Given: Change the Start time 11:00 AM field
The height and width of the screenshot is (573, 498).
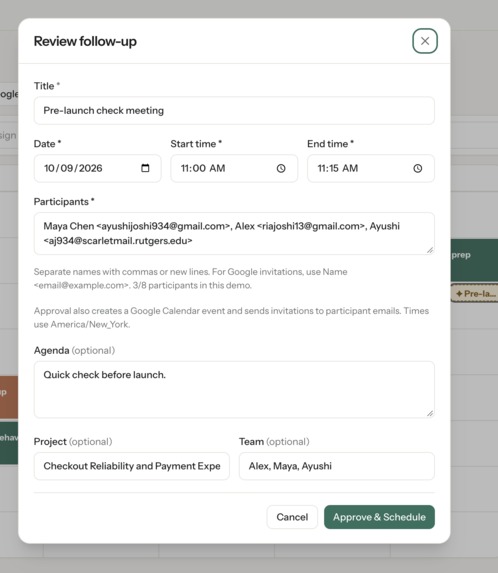Looking at the screenshot, I should pos(234,168).
